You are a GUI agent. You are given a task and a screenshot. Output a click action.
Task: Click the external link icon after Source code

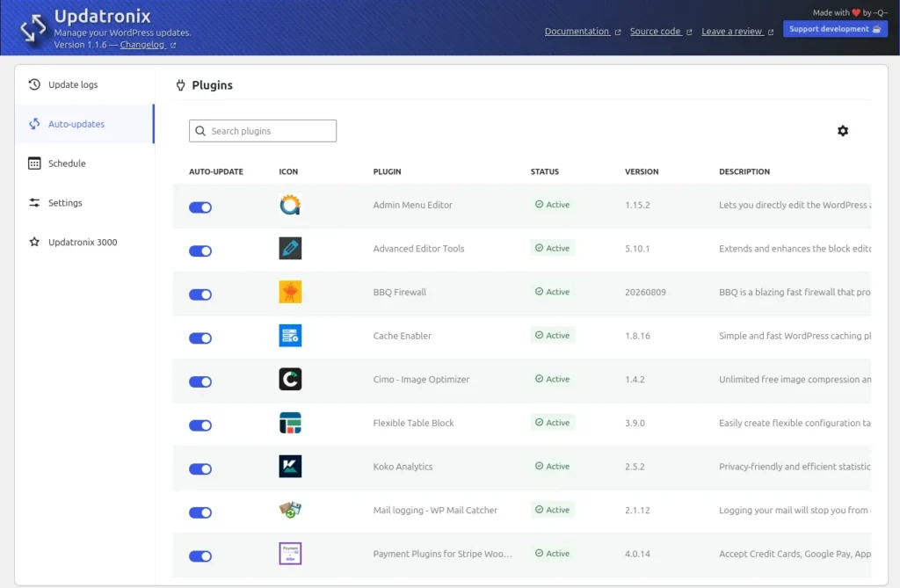pyautogui.click(x=689, y=33)
